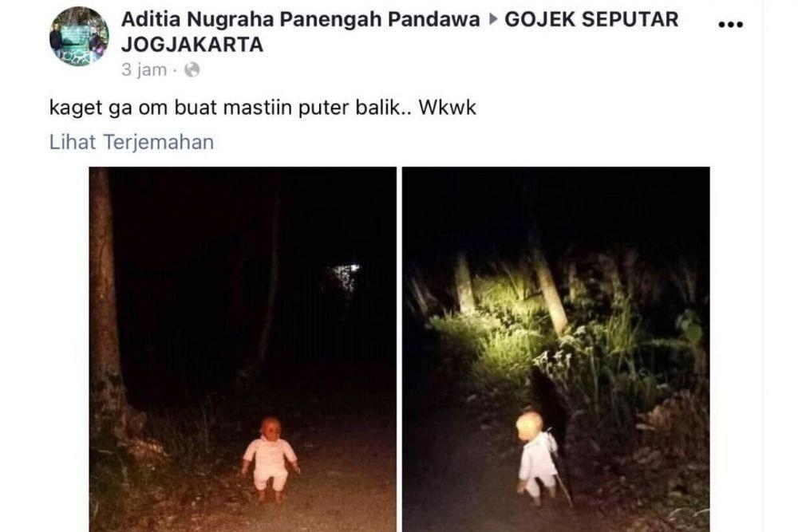Open the GOJEK SEPUTAR group link
This screenshot has height=532, width=798.
click(591, 19)
